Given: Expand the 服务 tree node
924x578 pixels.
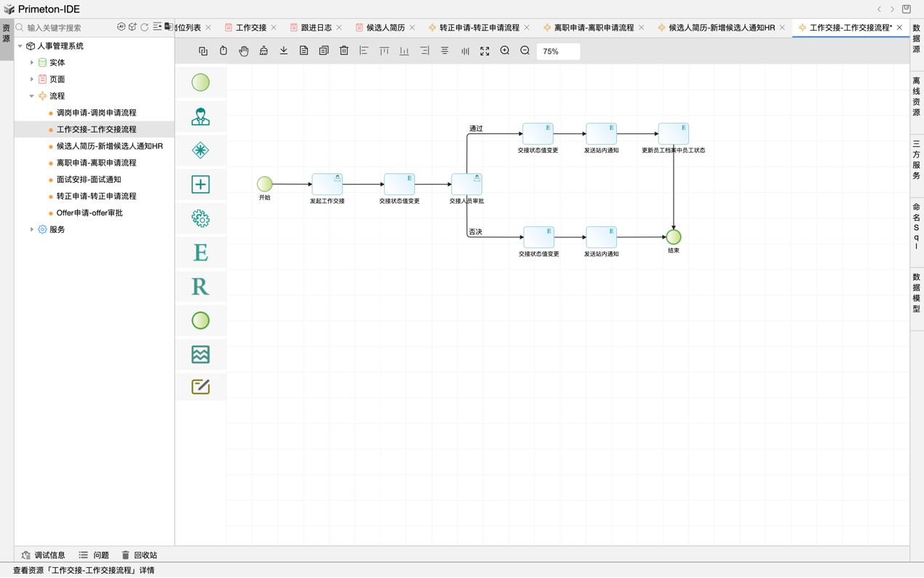Looking at the screenshot, I should click(32, 229).
